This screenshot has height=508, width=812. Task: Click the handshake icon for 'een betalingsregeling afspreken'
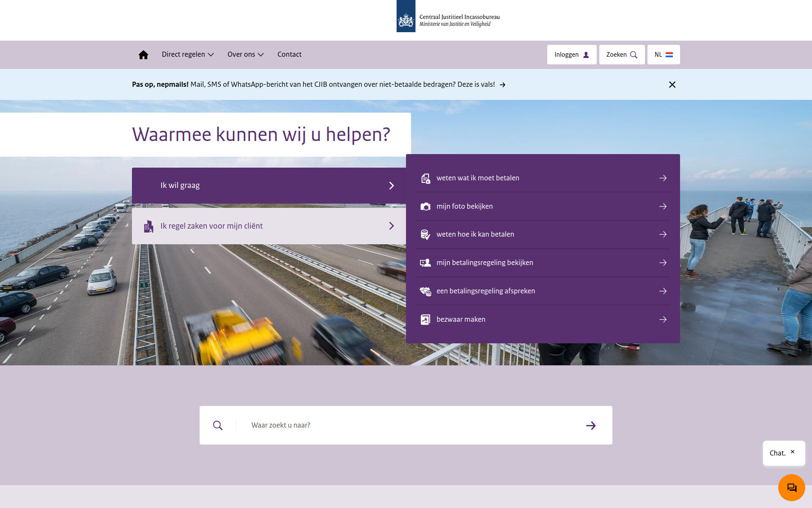(425, 291)
